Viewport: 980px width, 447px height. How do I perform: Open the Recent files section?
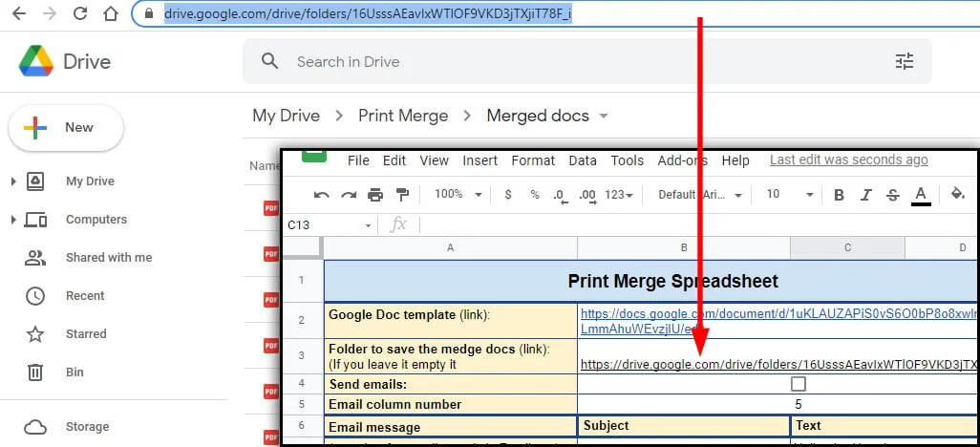click(x=86, y=296)
